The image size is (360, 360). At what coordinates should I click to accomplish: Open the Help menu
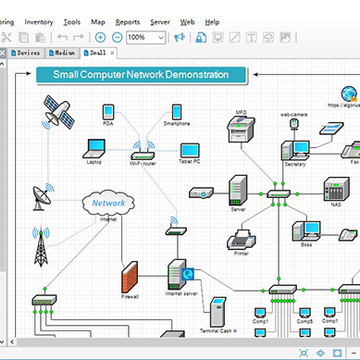coord(212,22)
